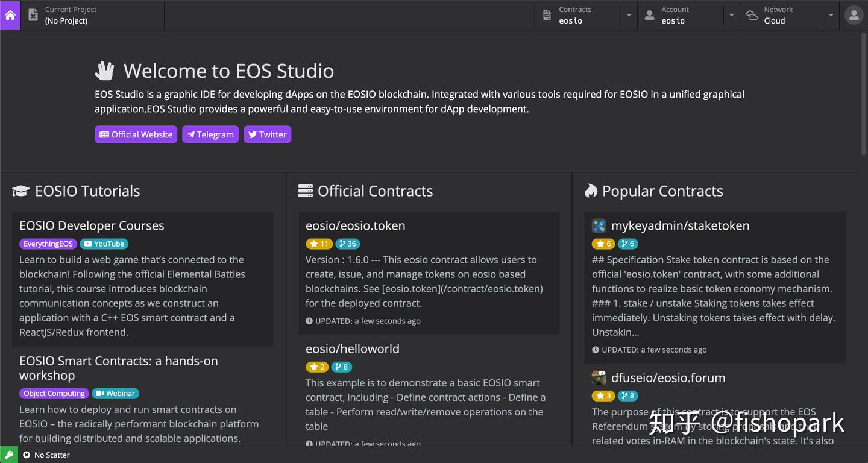Image resolution: width=868 pixels, height=463 pixels.
Task: Open the Telegram link button
Action: 210,134
